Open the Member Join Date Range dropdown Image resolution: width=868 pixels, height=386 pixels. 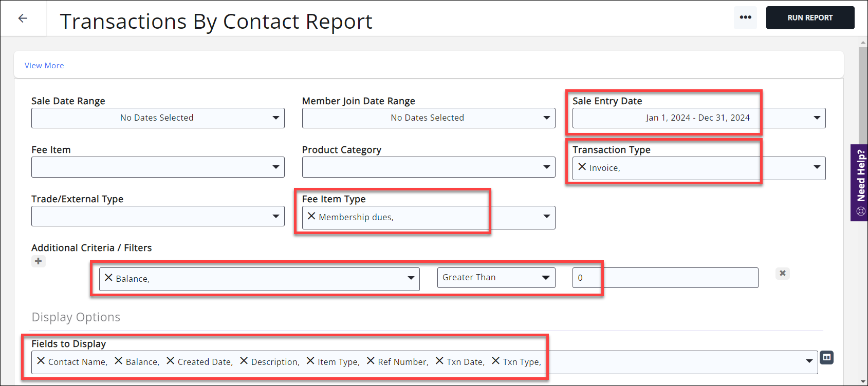pyautogui.click(x=428, y=118)
